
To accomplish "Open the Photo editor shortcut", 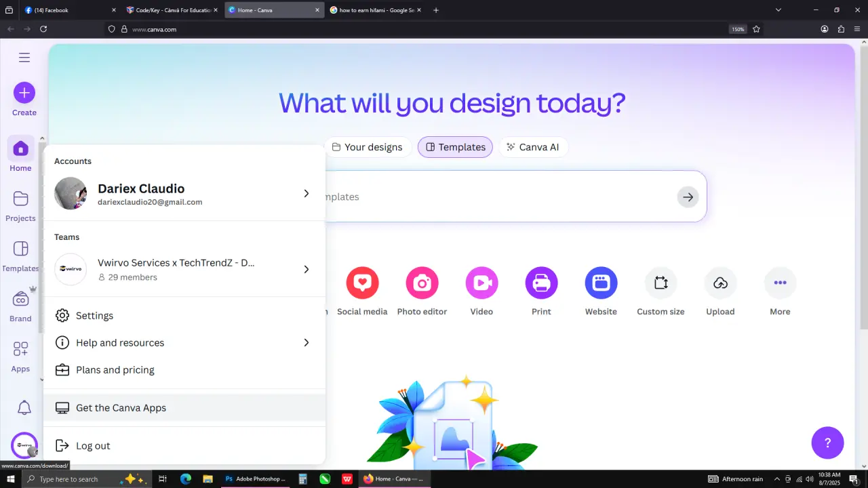I will pyautogui.click(x=422, y=291).
